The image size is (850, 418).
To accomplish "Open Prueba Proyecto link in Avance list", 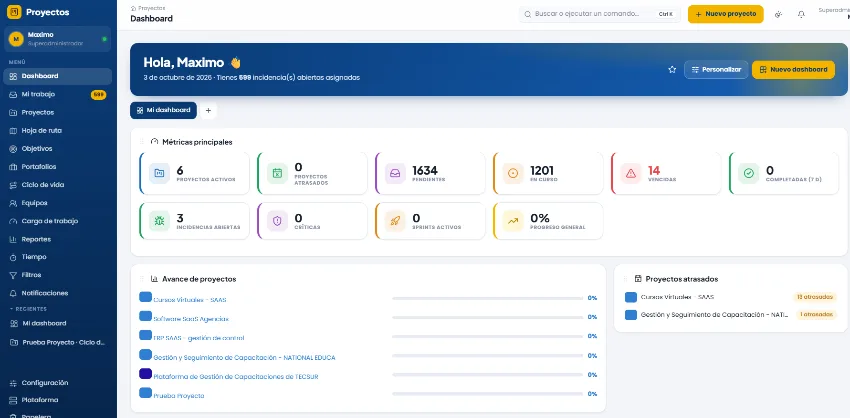I will pyautogui.click(x=179, y=396).
